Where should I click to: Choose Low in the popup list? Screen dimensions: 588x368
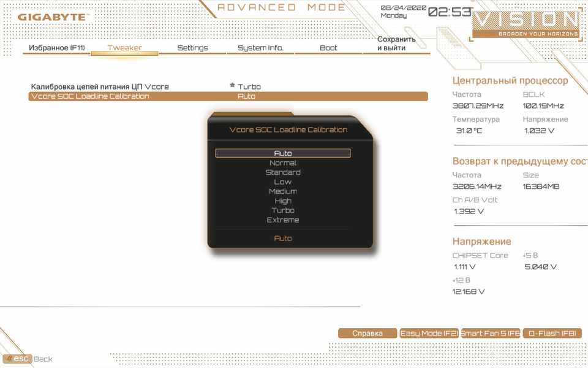click(x=283, y=182)
